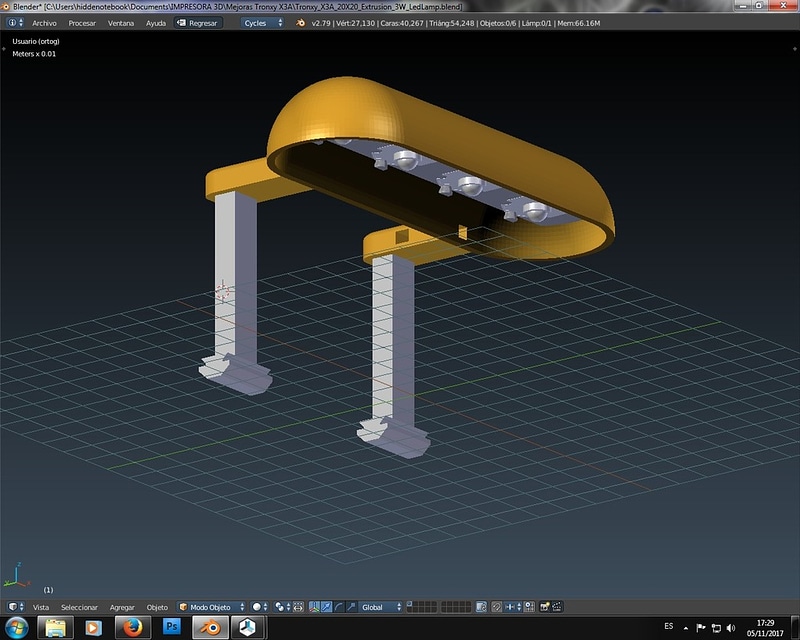Open the Ventana menu
This screenshot has width=800, height=640.
121,23
